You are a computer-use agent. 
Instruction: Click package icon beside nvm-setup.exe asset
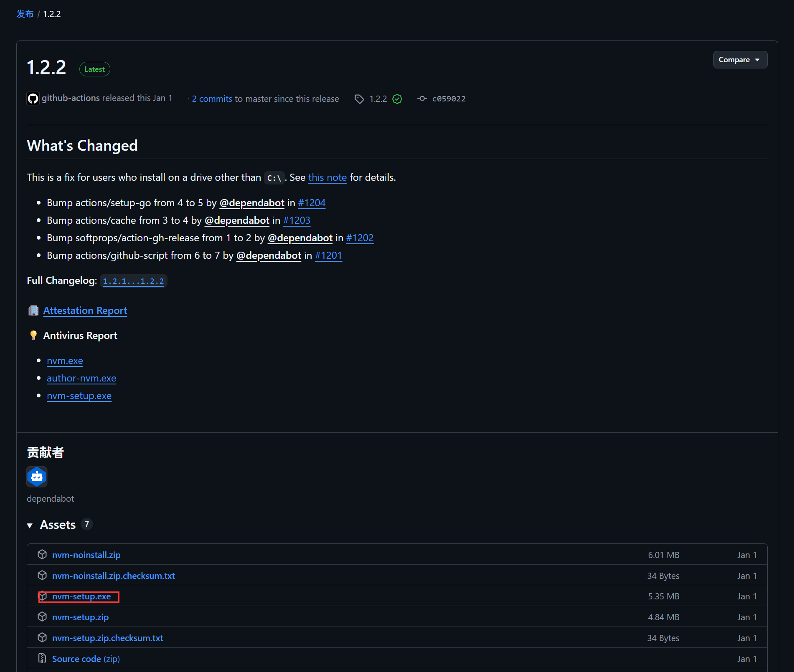click(x=42, y=596)
